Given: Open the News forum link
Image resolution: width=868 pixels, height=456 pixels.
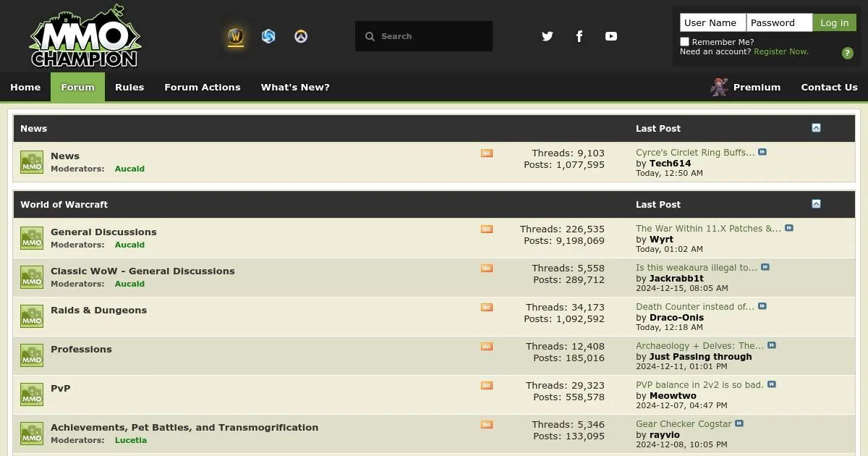Looking at the screenshot, I should coord(65,156).
